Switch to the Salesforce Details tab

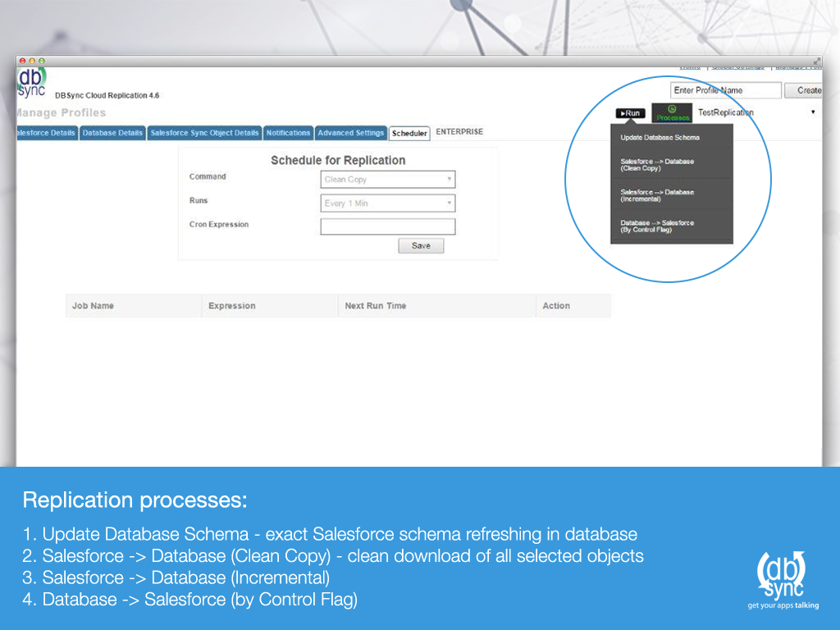point(47,133)
